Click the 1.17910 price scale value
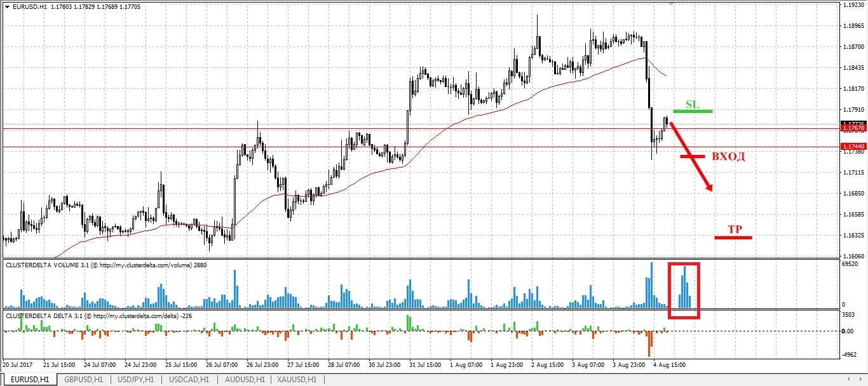Image resolution: width=868 pixels, height=386 pixels. (x=853, y=110)
